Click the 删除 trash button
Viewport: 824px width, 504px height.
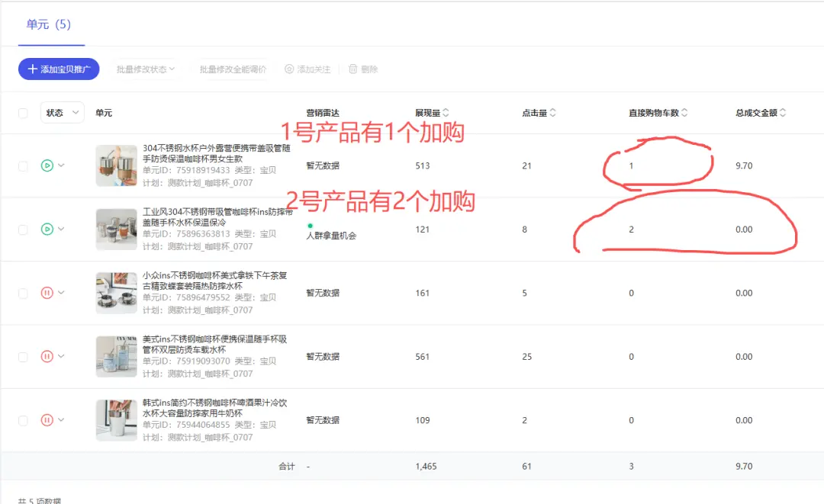(363, 69)
